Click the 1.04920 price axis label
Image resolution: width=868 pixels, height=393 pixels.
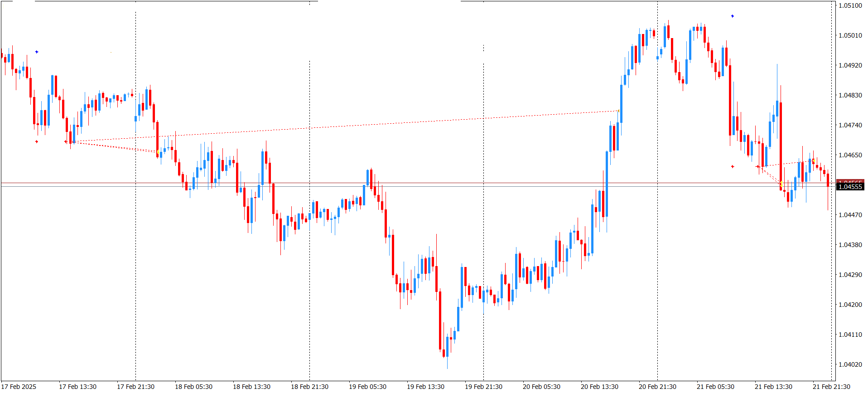(850, 65)
